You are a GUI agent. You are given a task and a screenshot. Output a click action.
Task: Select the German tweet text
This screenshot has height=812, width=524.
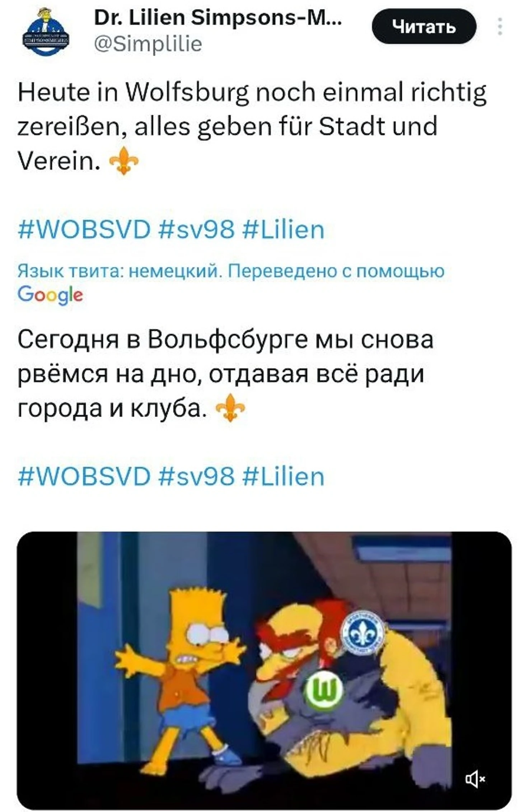tap(251, 127)
